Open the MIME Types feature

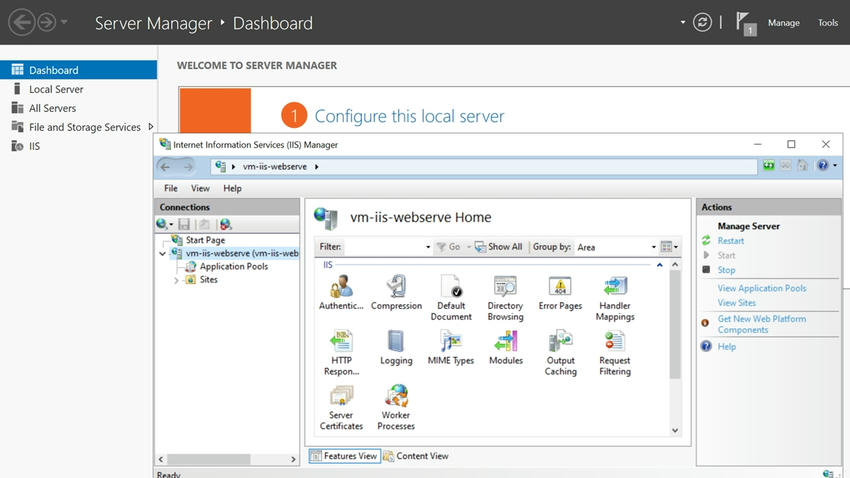(x=451, y=347)
